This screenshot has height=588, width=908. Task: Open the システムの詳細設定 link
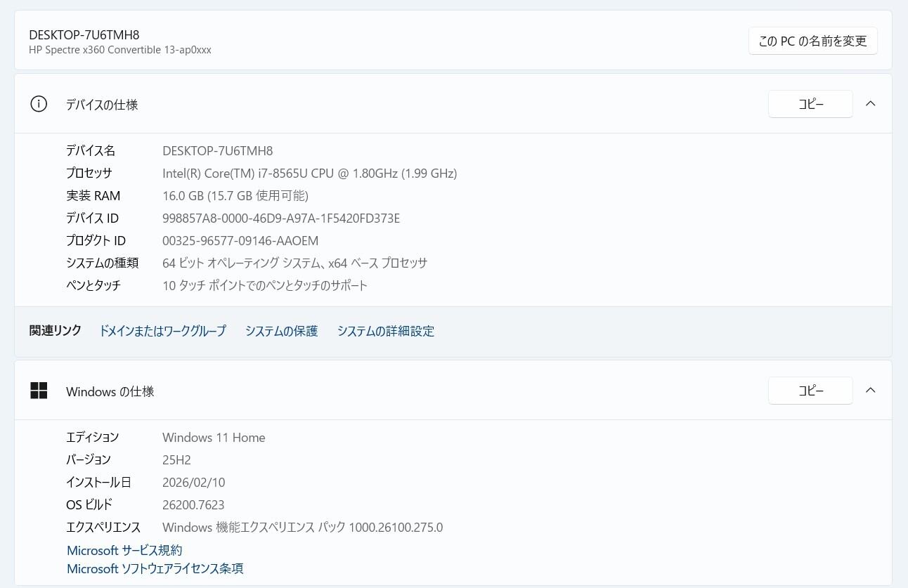[386, 331]
